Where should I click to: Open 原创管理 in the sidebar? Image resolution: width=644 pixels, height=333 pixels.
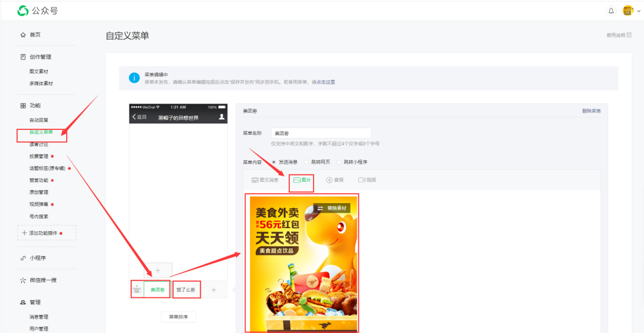point(39,192)
